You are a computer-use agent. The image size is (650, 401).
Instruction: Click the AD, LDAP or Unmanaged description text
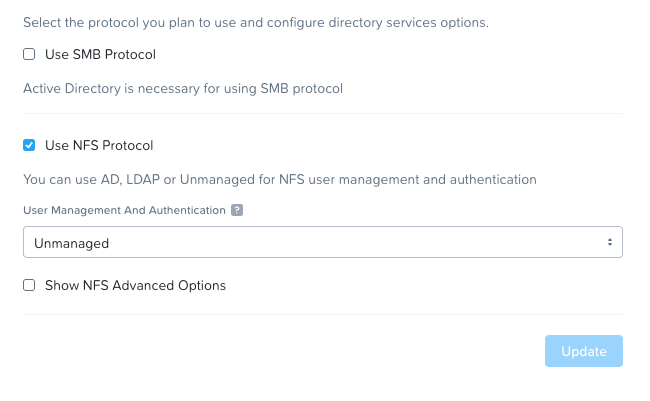click(x=280, y=179)
